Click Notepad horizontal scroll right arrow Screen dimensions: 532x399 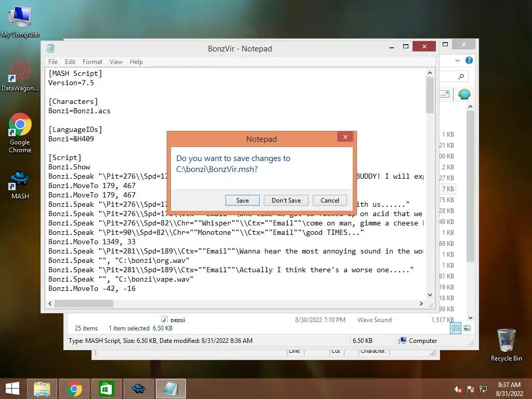tap(421, 303)
